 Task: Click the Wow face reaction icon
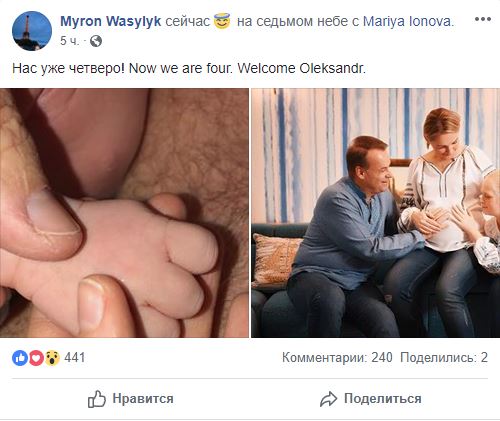(52, 358)
